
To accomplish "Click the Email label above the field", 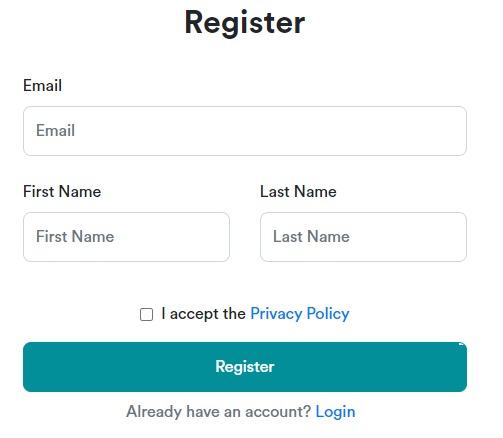I will (x=42, y=85).
